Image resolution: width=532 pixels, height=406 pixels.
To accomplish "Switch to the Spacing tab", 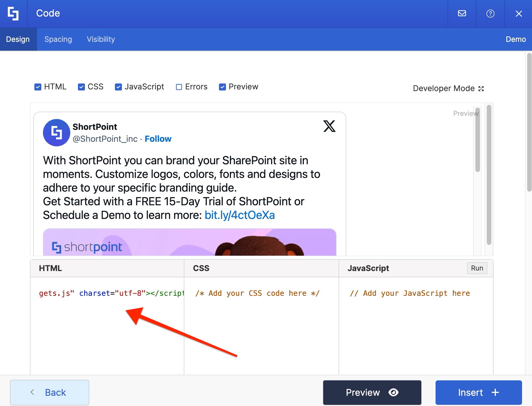I will point(58,39).
